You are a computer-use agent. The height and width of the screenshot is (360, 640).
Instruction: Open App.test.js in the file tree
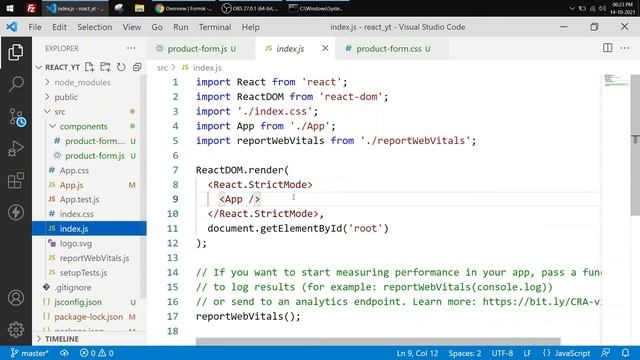(79, 200)
